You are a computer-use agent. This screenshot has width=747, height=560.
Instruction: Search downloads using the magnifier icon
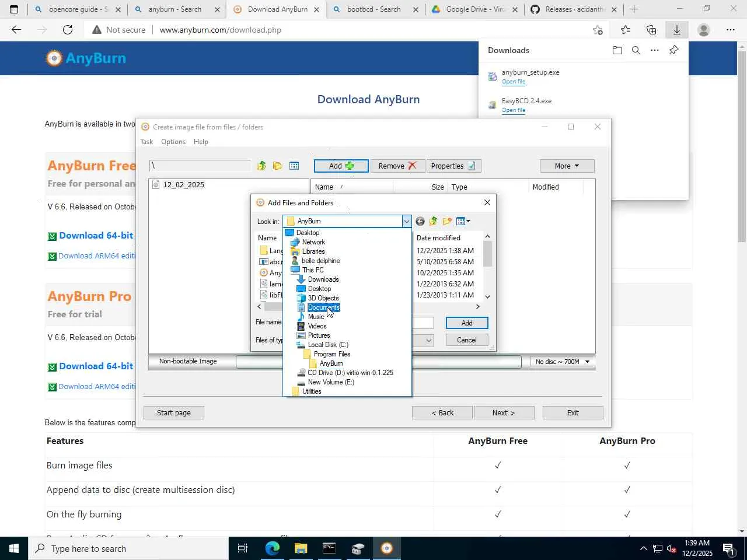(636, 50)
